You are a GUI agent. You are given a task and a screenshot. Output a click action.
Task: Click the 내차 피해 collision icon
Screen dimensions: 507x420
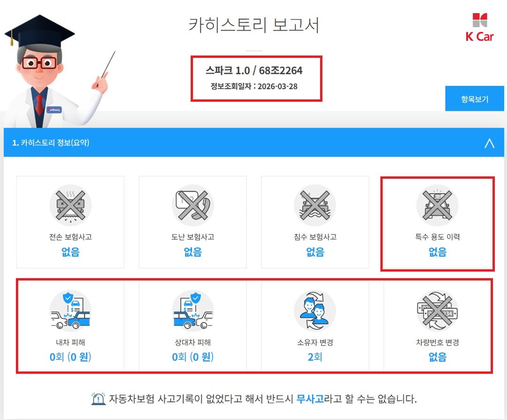click(70, 311)
